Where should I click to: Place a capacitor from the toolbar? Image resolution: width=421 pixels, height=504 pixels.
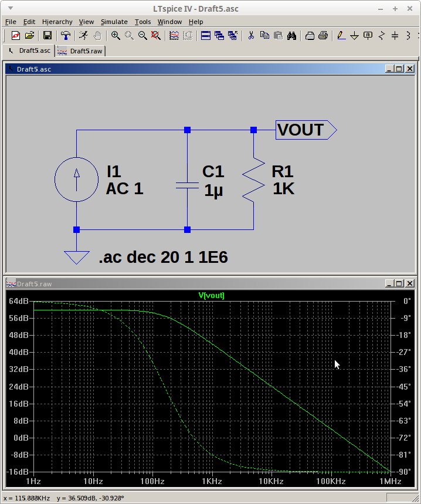tap(395, 35)
